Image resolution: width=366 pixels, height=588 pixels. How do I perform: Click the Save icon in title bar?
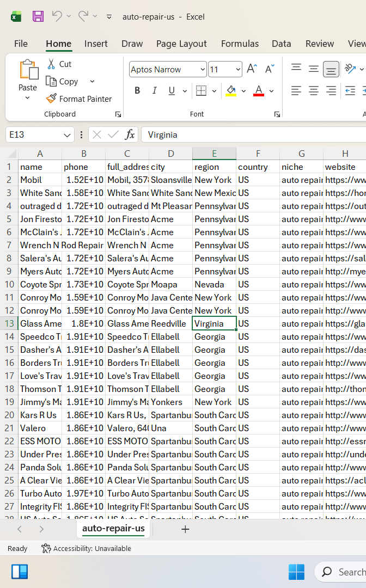tap(38, 16)
